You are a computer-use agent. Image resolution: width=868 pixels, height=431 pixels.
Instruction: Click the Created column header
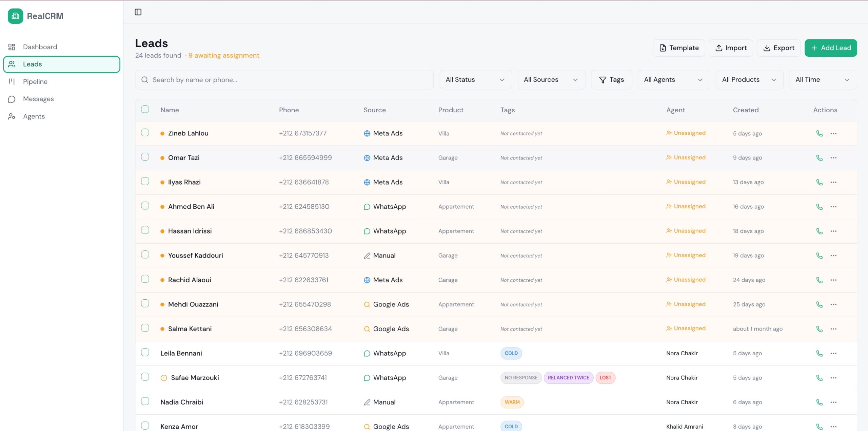tap(746, 110)
